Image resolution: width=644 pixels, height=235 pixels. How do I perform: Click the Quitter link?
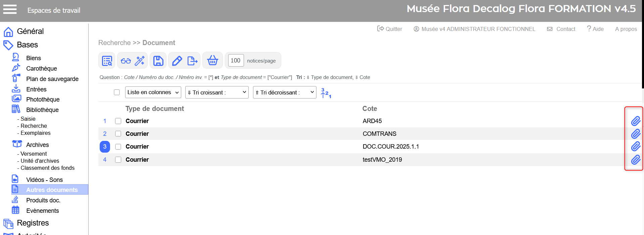[390, 29]
